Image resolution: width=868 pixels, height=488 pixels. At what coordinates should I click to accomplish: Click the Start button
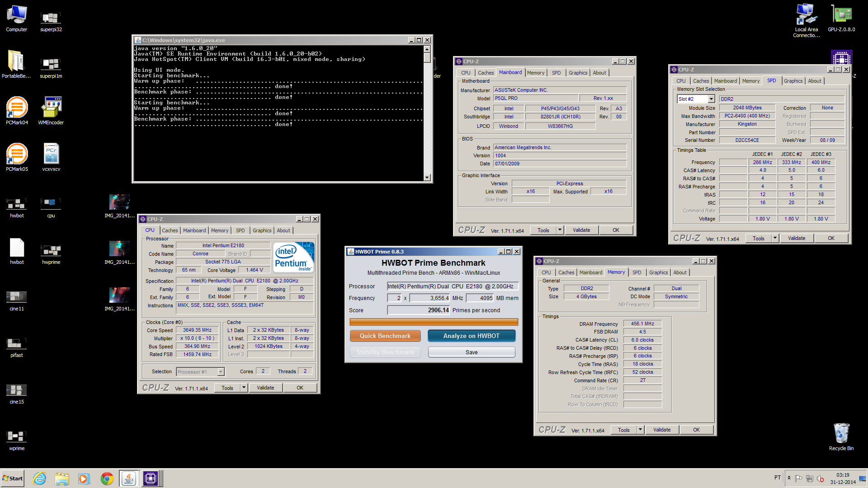pos(13,479)
